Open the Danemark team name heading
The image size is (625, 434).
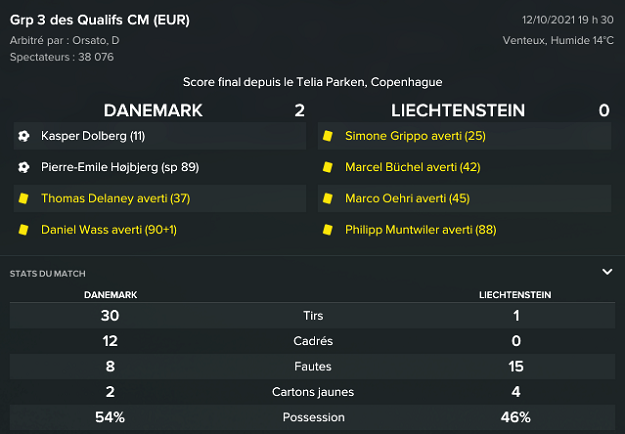[153, 110]
